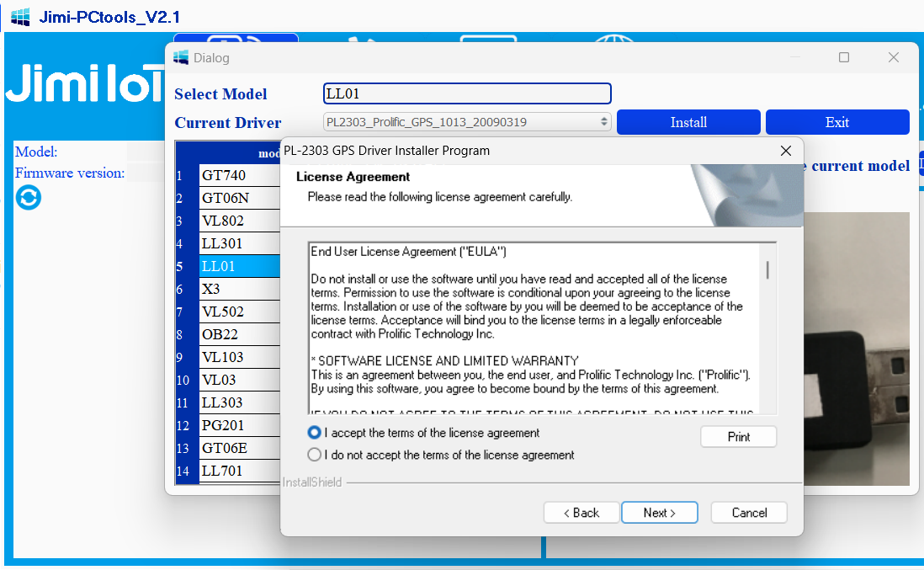Click the Select Model input field
Viewport: 924px width, 570px height.
467,93
